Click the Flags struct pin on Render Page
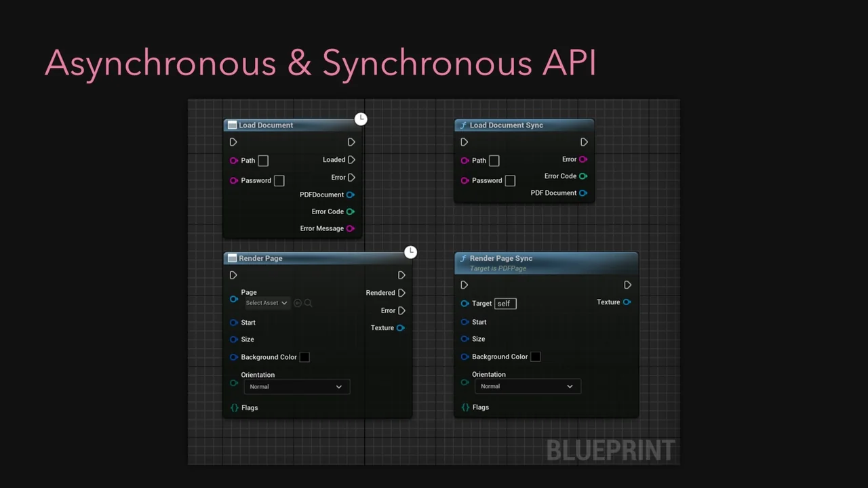This screenshot has height=488, width=868. pos(235,407)
